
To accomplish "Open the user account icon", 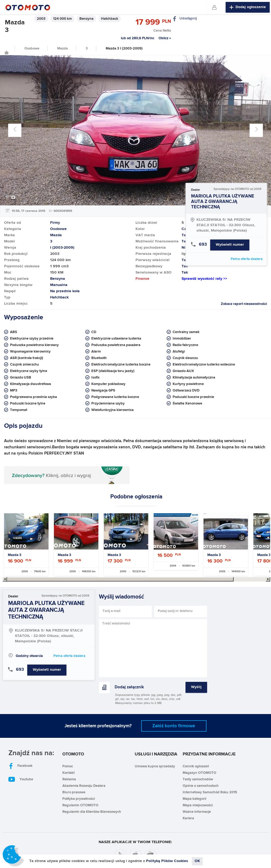I will tap(214, 7).
